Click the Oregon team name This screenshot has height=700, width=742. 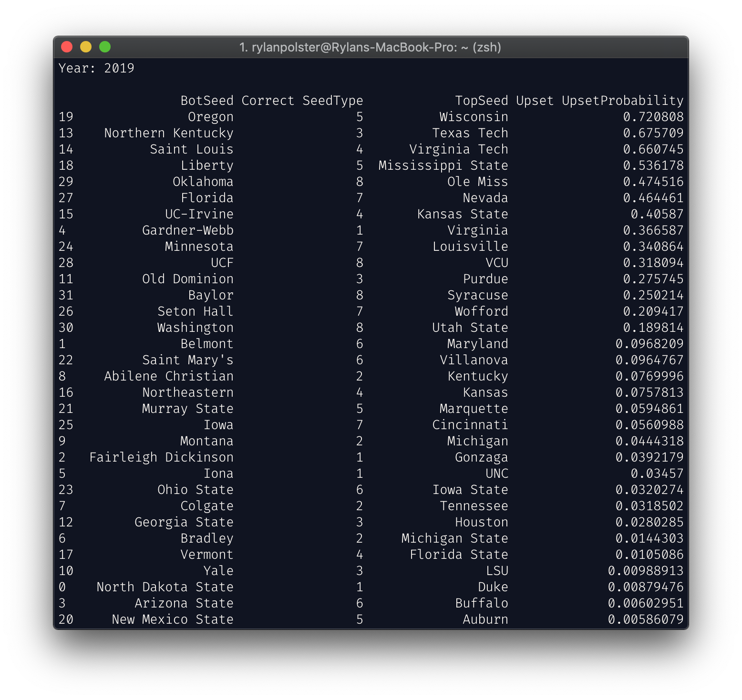211,117
